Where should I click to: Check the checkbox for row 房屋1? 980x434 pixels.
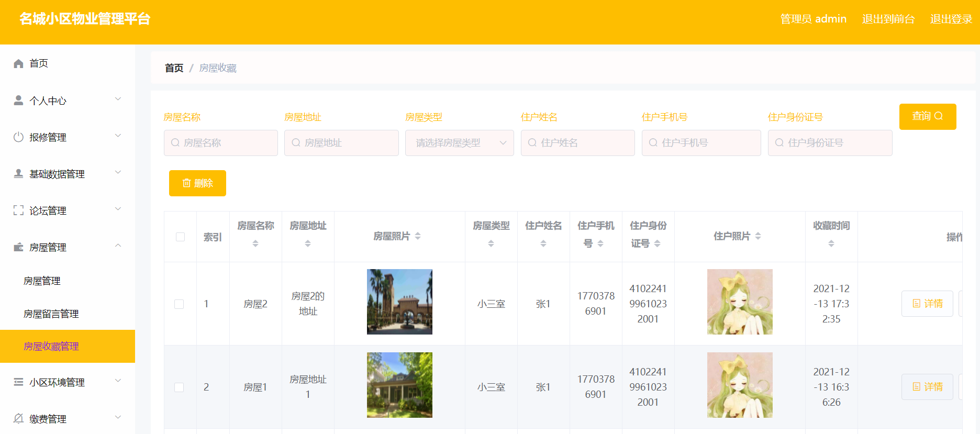179,387
